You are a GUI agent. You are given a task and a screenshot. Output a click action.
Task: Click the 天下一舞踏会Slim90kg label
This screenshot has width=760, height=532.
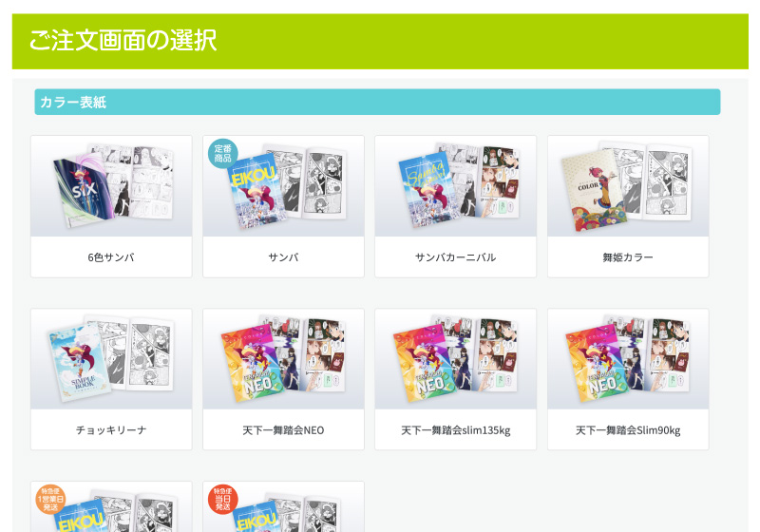tap(628, 429)
